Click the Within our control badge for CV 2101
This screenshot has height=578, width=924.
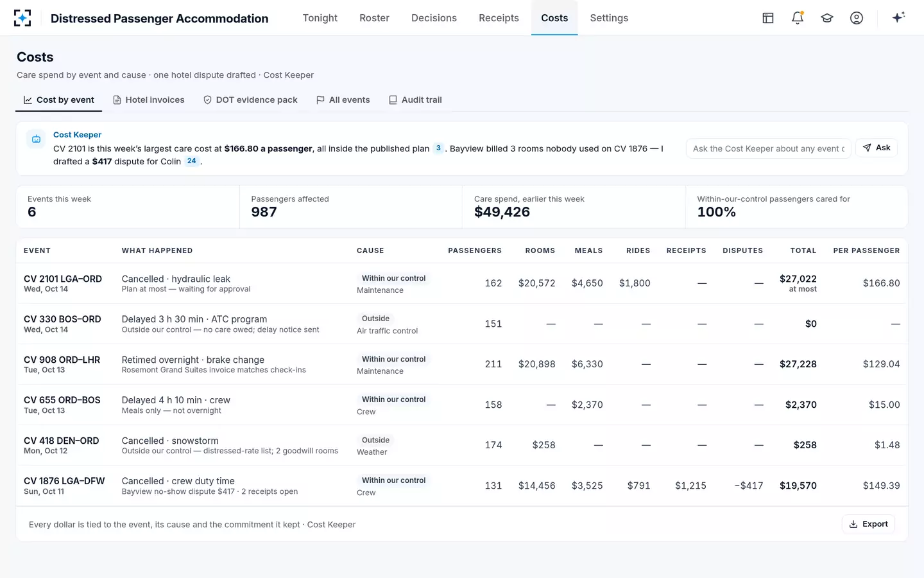(x=393, y=278)
